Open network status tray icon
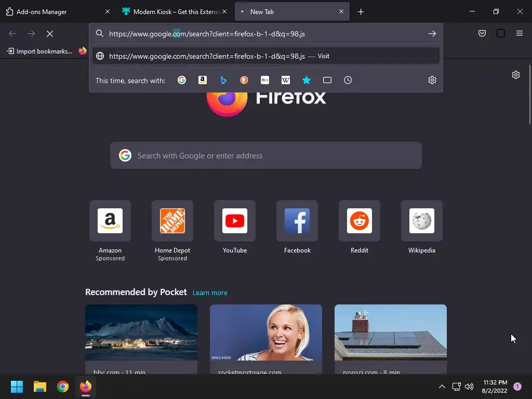Viewport: 532px width, 399px height. (456, 387)
